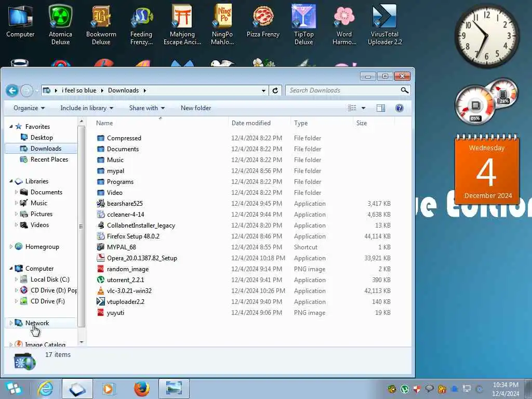Image resolution: width=532 pixels, height=399 pixels.
Task: Expand the Local Disk (C:) node
Action: (x=16, y=280)
